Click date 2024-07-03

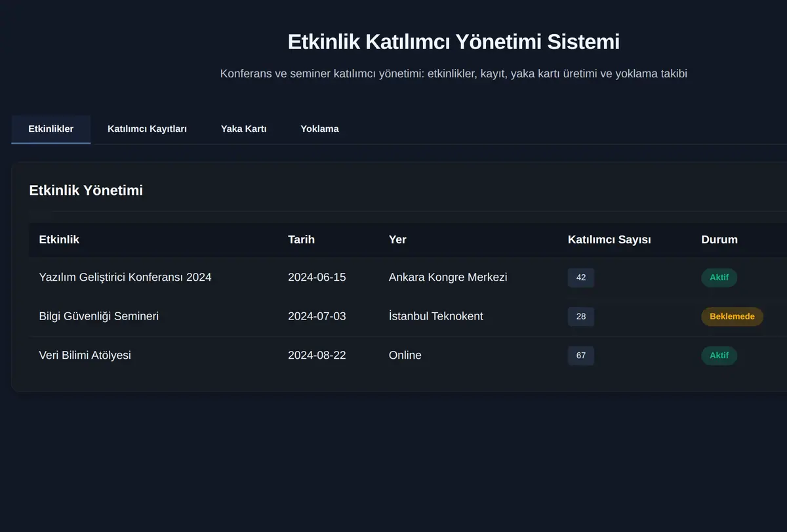[317, 316]
